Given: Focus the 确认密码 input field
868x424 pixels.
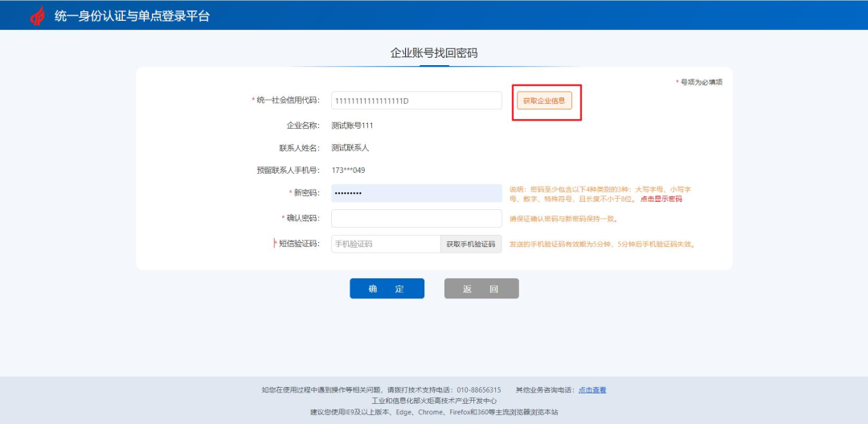Looking at the screenshot, I should [x=416, y=218].
